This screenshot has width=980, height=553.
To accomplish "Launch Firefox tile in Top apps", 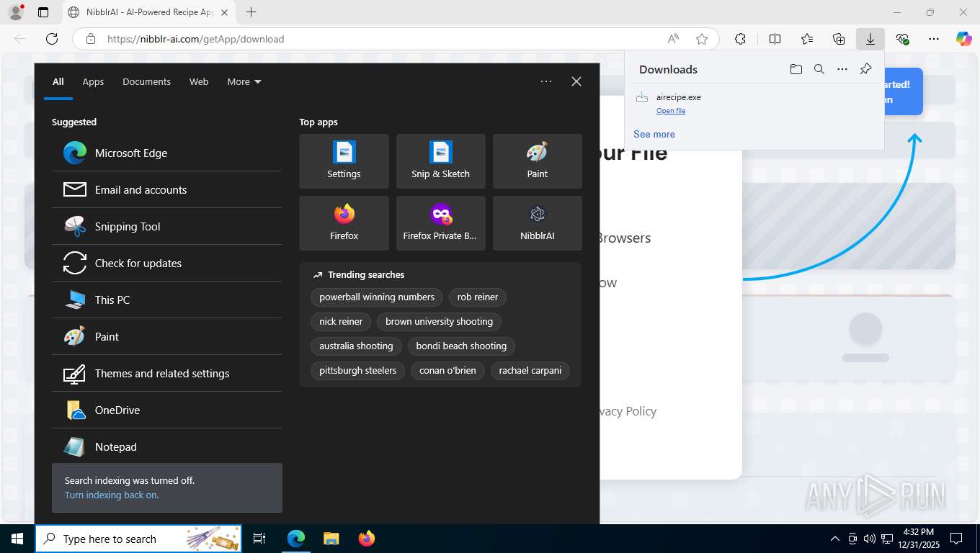I will click(x=344, y=223).
